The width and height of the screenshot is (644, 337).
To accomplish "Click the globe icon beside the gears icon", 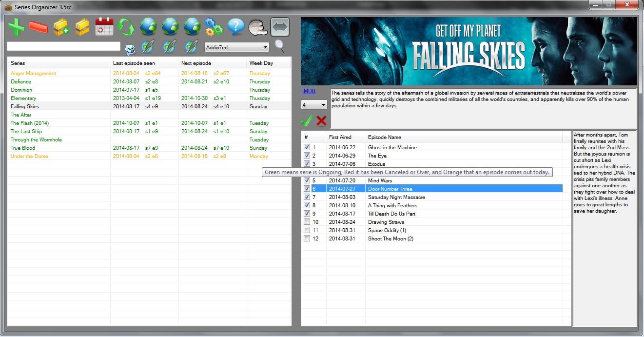I will click(192, 27).
